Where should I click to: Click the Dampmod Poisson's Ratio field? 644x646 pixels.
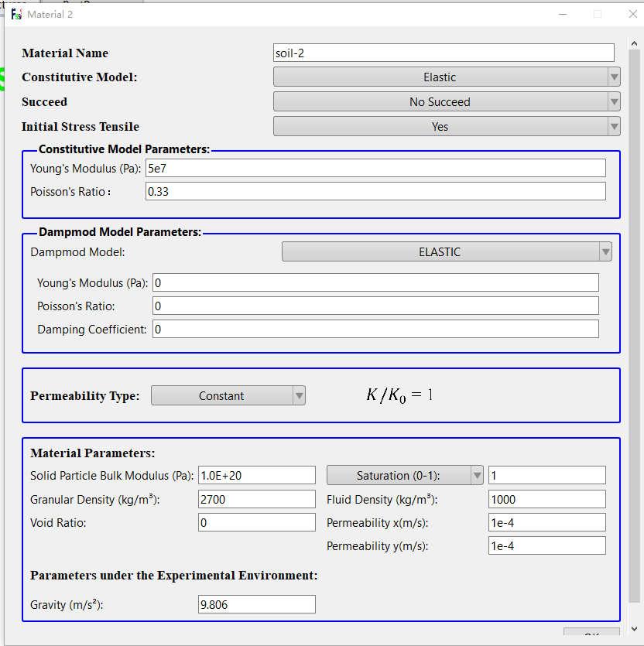tap(375, 306)
